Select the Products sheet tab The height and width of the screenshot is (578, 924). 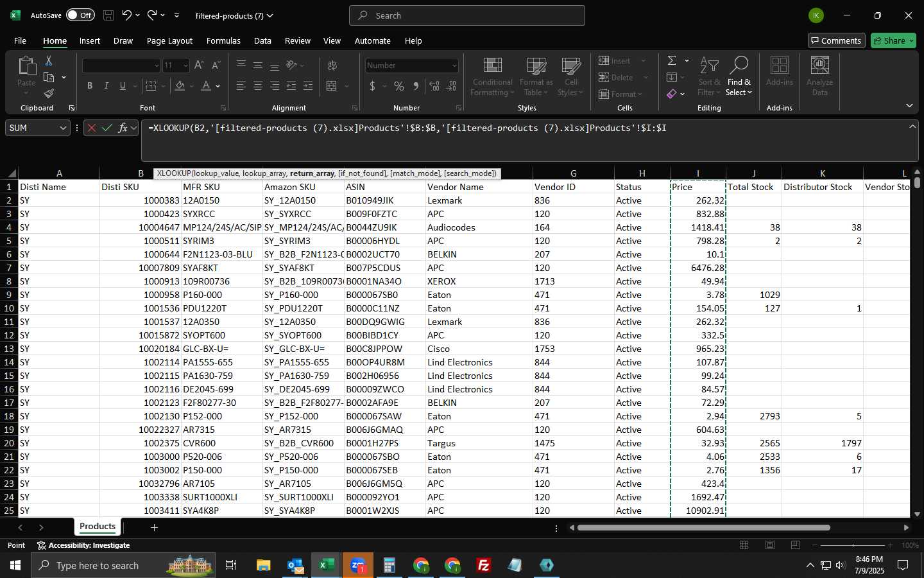pos(98,527)
